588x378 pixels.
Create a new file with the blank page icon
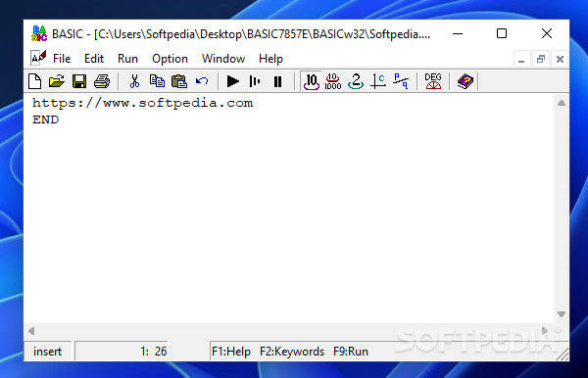pyautogui.click(x=35, y=81)
